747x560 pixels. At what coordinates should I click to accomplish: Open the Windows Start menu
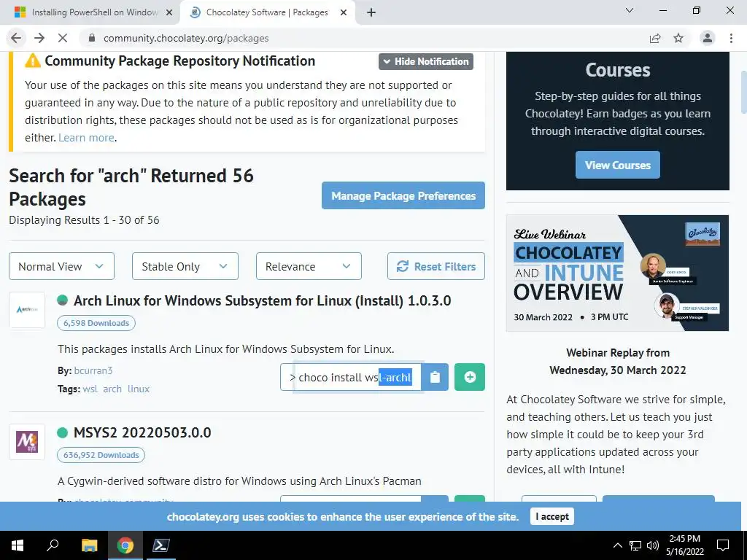pyautogui.click(x=18, y=545)
